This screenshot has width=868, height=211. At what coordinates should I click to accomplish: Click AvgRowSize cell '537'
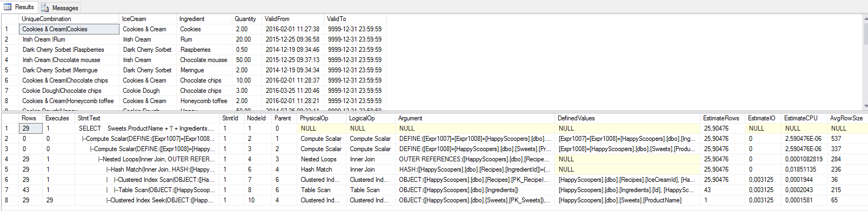(x=847, y=139)
